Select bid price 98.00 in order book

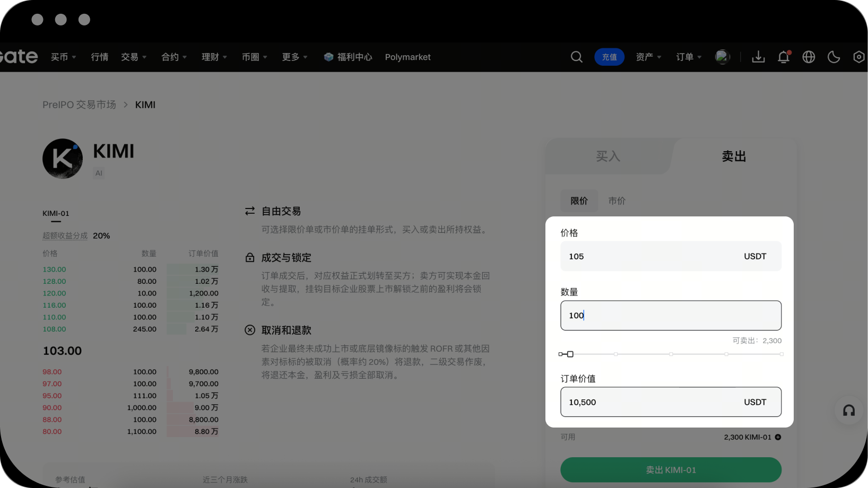pyautogui.click(x=52, y=372)
